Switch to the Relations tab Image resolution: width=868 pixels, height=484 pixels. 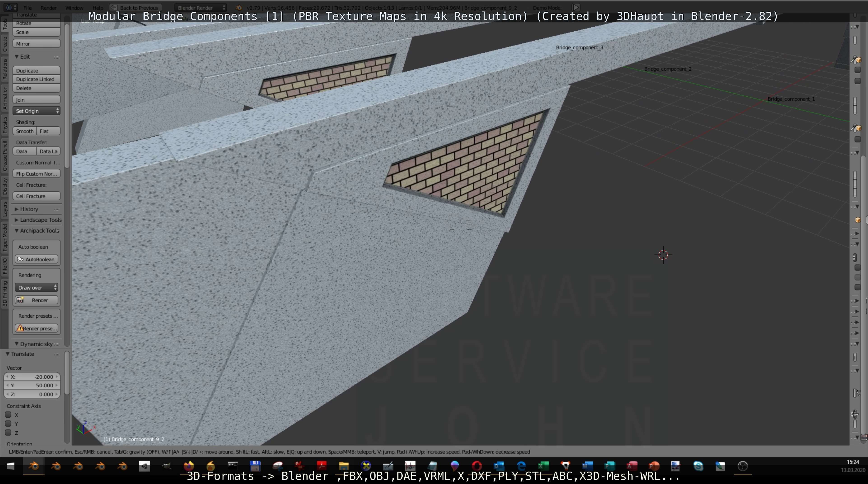tap(5, 69)
